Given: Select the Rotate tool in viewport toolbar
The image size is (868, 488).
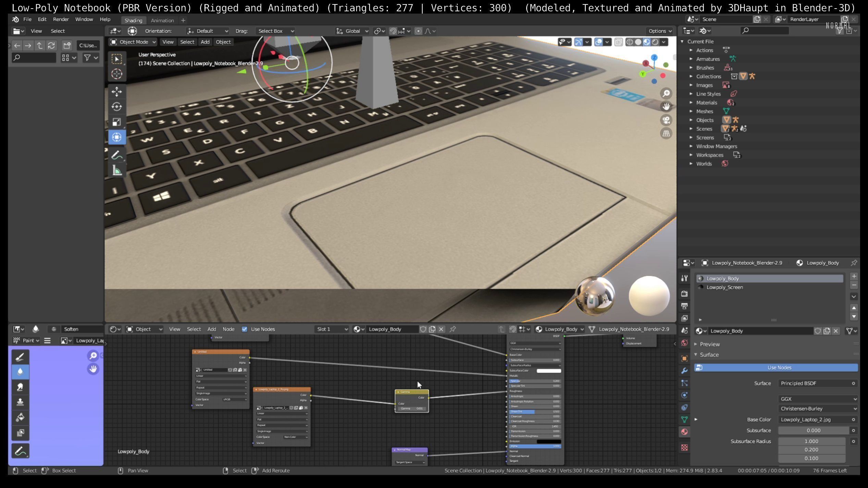Looking at the screenshot, I should [x=116, y=107].
